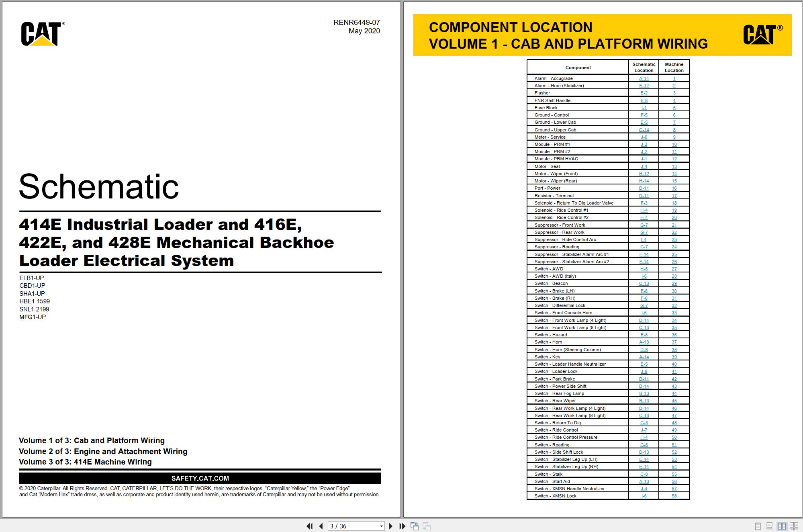
Task: Open schematic link D-11 for Switch - Park Brake
Action: [644, 379]
